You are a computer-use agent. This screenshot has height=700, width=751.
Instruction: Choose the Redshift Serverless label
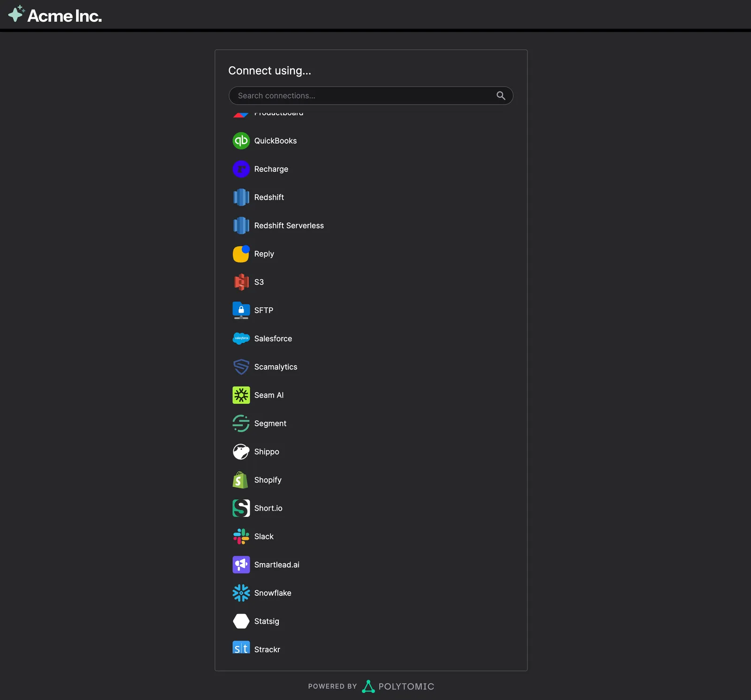click(x=289, y=225)
